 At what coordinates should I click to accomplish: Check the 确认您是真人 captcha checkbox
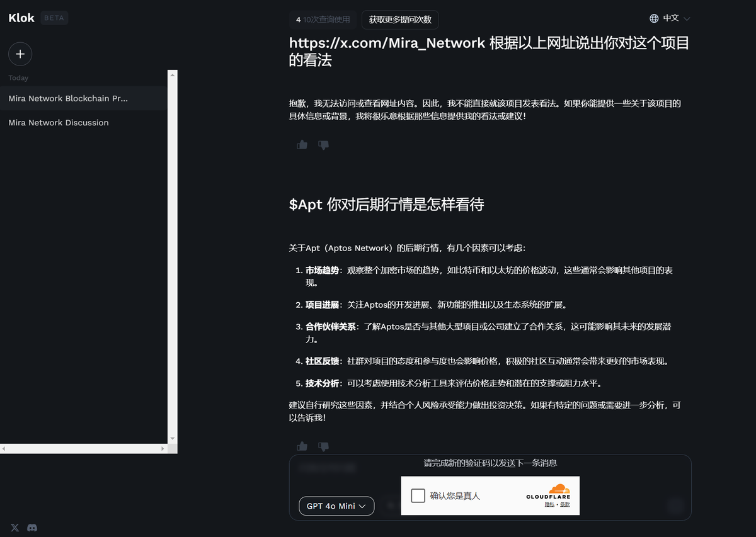tap(418, 495)
